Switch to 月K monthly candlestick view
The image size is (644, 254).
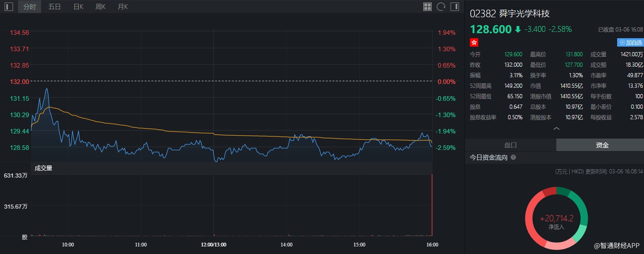pyautogui.click(x=123, y=7)
